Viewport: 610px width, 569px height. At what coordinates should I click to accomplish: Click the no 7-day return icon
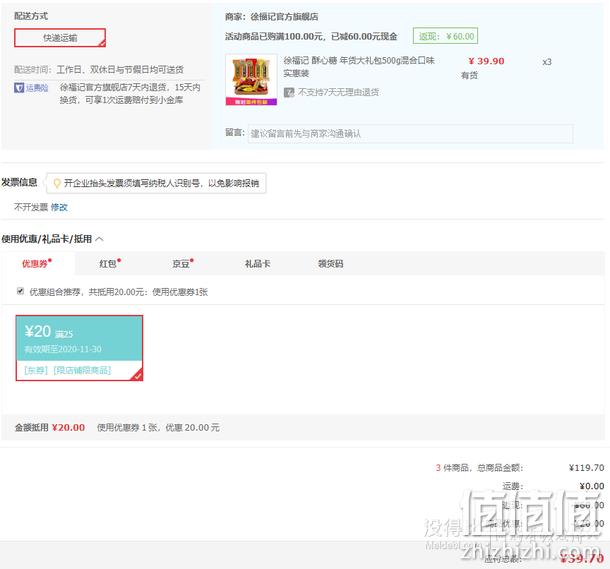coord(289,92)
